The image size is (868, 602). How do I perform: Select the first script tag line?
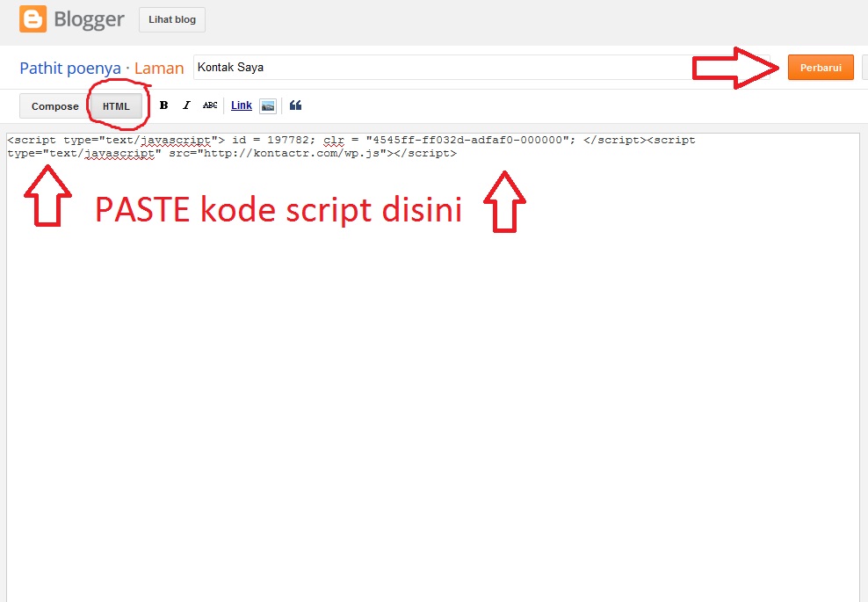tap(351, 139)
